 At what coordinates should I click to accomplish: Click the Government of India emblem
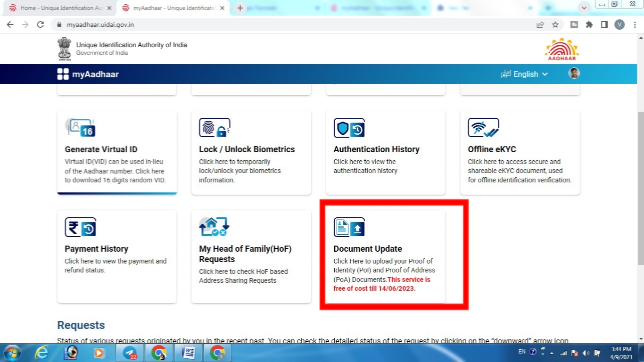64,49
